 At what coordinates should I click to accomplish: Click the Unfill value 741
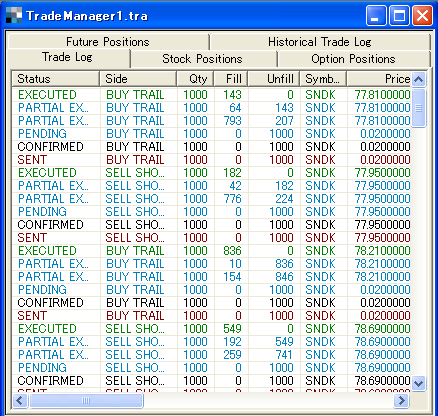[284, 355]
